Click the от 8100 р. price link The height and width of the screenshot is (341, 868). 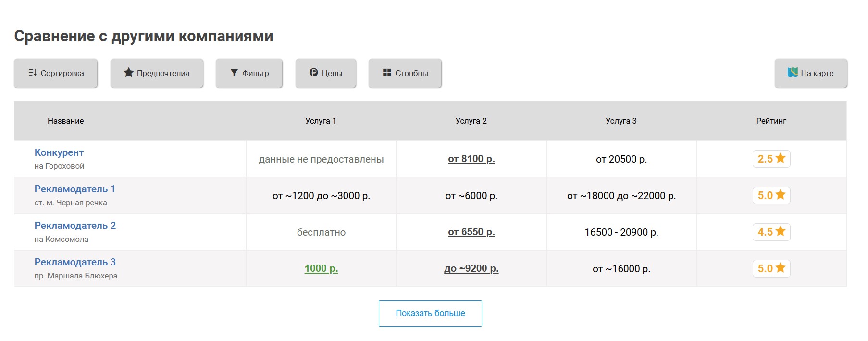(x=471, y=159)
